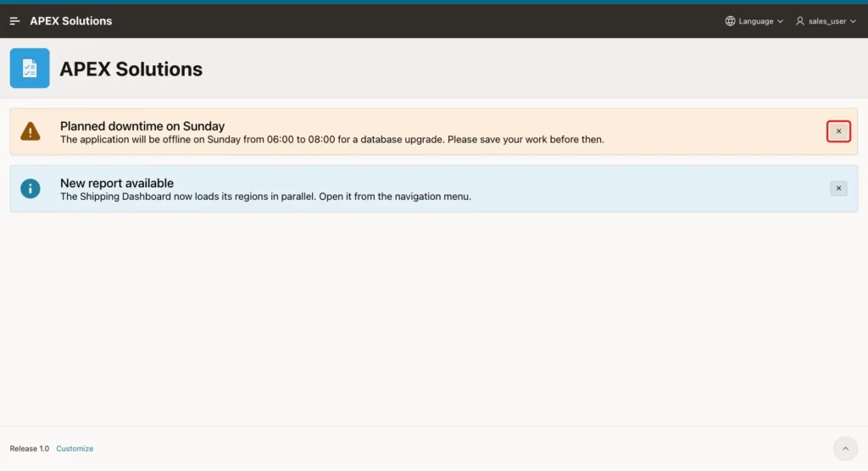Open the hamburger navigation menu

15,21
